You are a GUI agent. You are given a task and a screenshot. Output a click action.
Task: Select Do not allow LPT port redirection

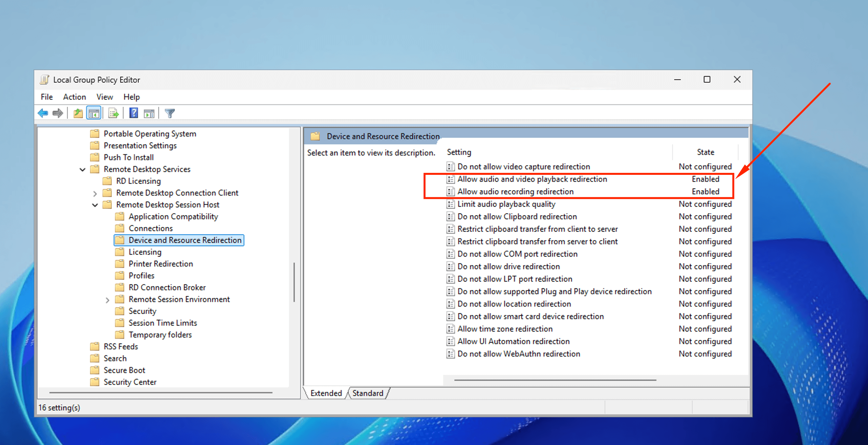514,279
